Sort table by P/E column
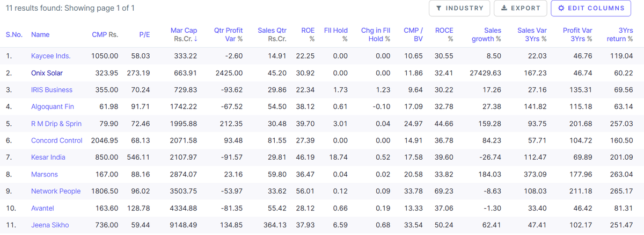Viewport: 644px width, 235px height. (144, 34)
